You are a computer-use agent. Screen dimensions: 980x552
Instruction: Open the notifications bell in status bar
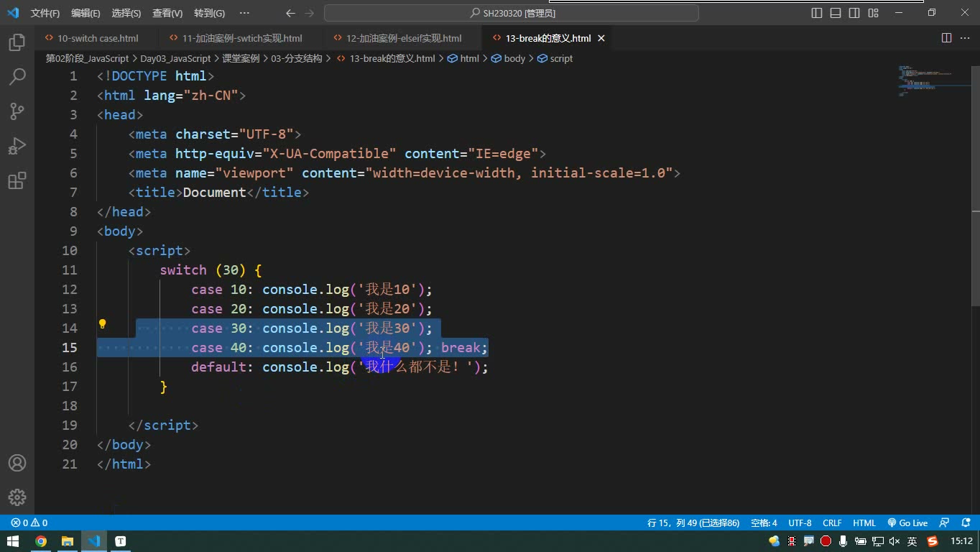(x=965, y=523)
